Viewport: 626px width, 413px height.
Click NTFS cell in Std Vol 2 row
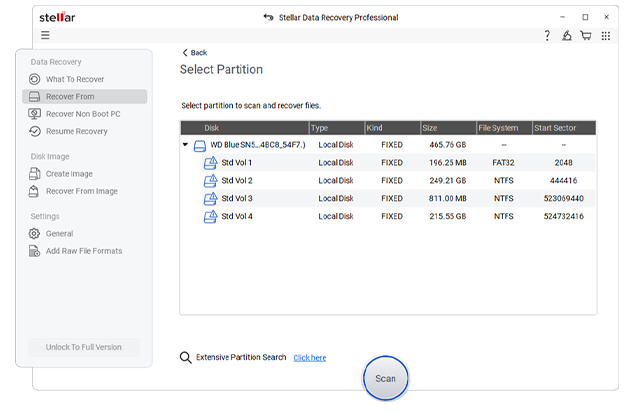coord(504,181)
